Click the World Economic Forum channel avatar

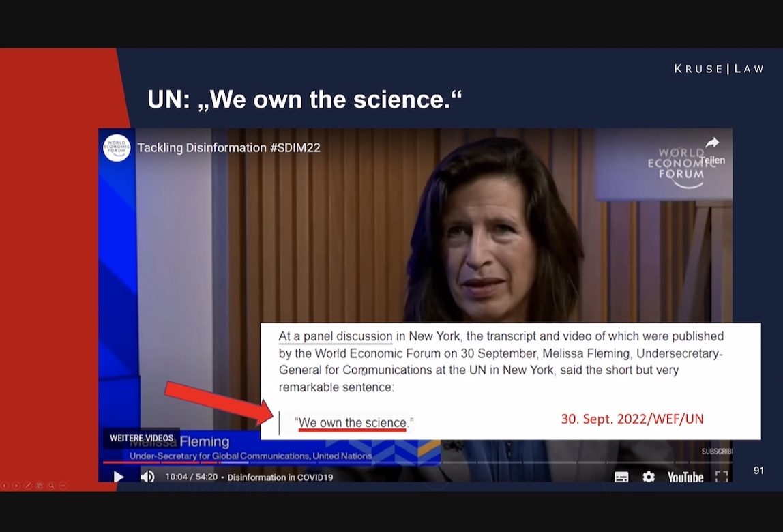pyautogui.click(x=117, y=148)
